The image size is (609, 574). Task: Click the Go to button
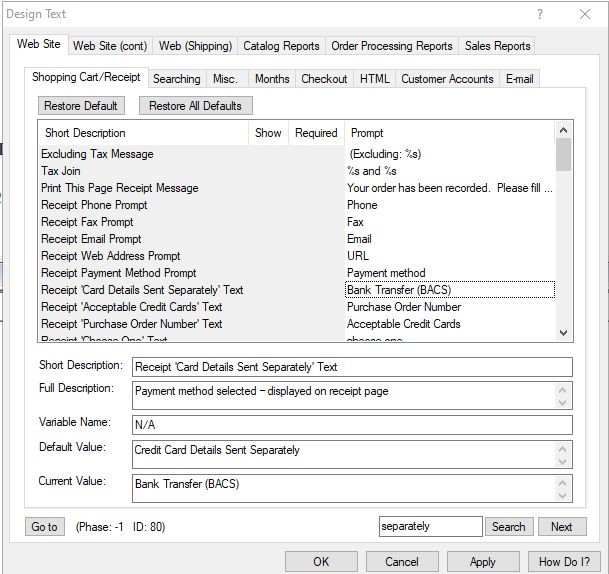[x=45, y=527]
